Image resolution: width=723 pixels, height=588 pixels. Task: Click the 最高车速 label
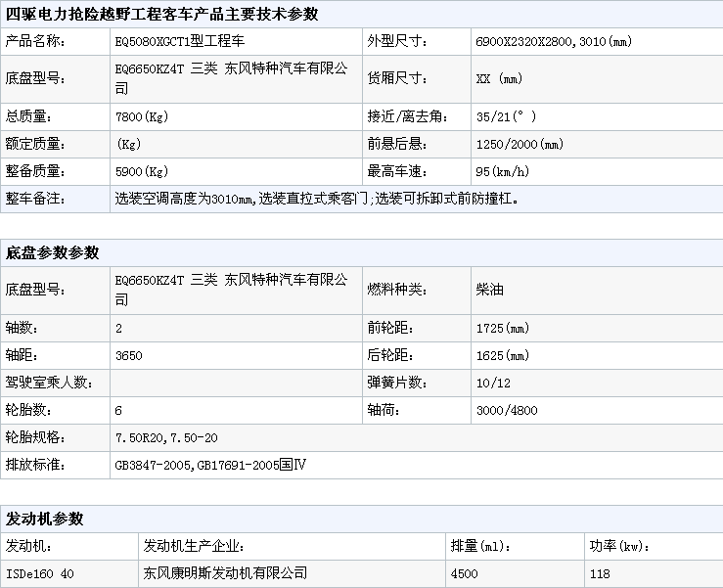click(x=397, y=171)
